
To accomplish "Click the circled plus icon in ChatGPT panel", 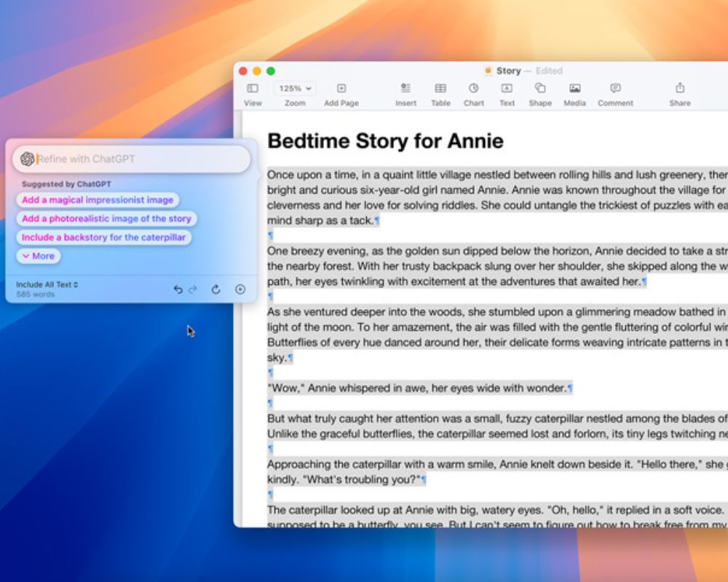I will click(240, 290).
